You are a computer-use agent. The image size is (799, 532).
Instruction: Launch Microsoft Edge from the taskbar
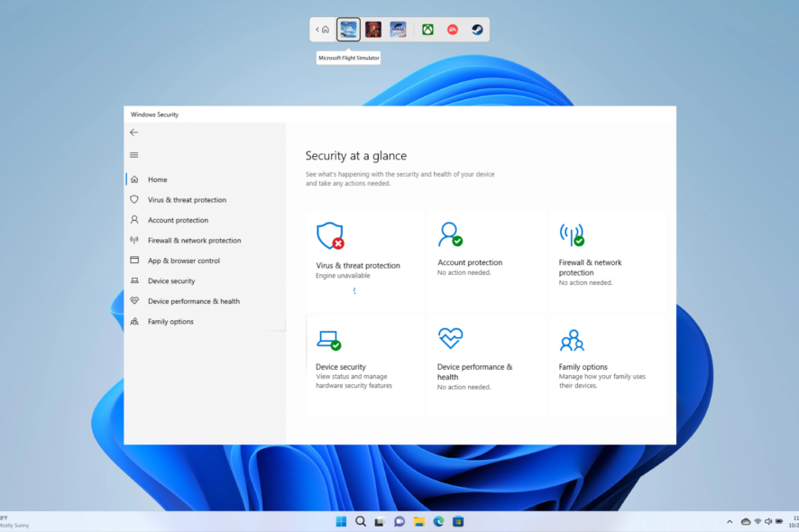438,521
